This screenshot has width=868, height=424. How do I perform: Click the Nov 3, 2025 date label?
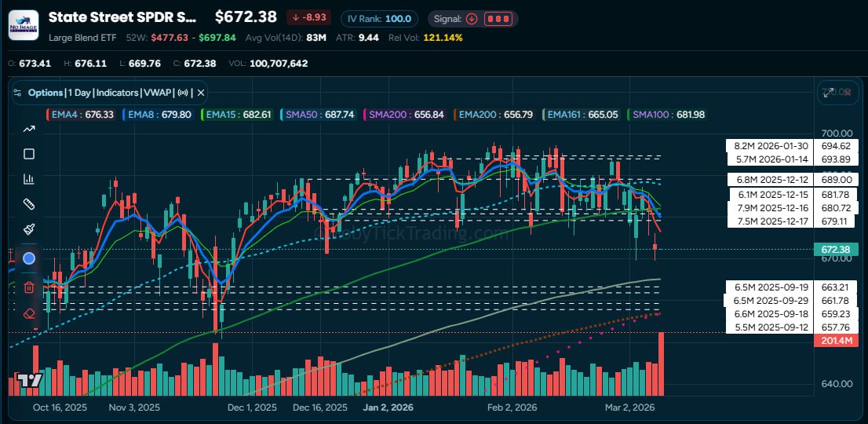[x=134, y=408]
